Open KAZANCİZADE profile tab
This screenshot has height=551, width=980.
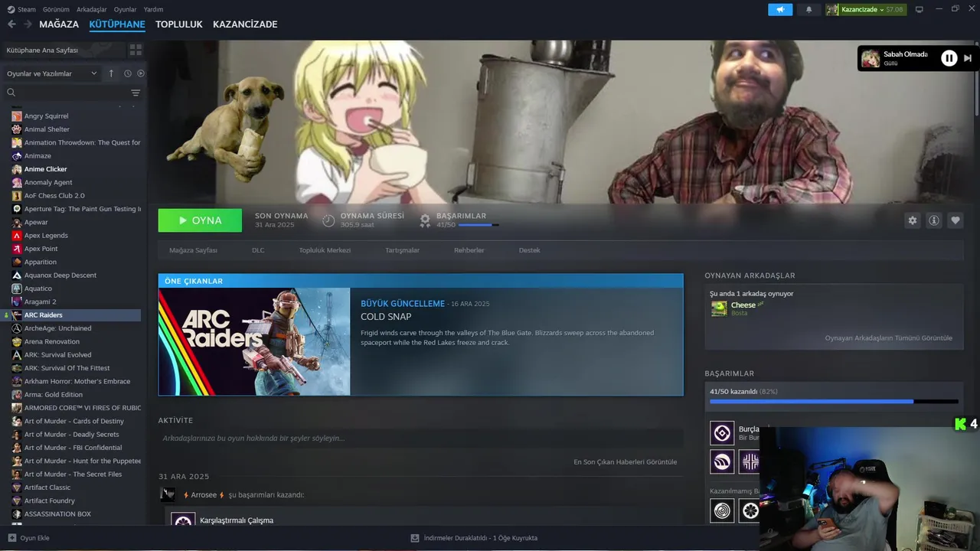click(245, 24)
